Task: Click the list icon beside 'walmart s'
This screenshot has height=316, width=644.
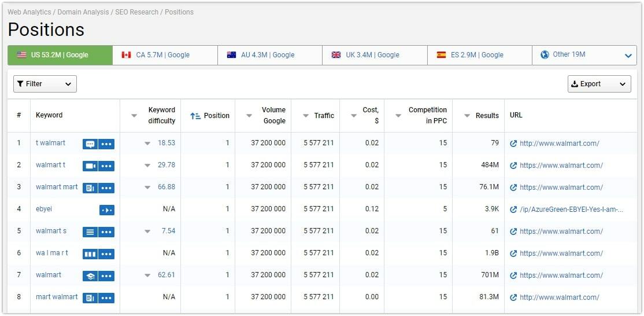Action: point(90,232)
